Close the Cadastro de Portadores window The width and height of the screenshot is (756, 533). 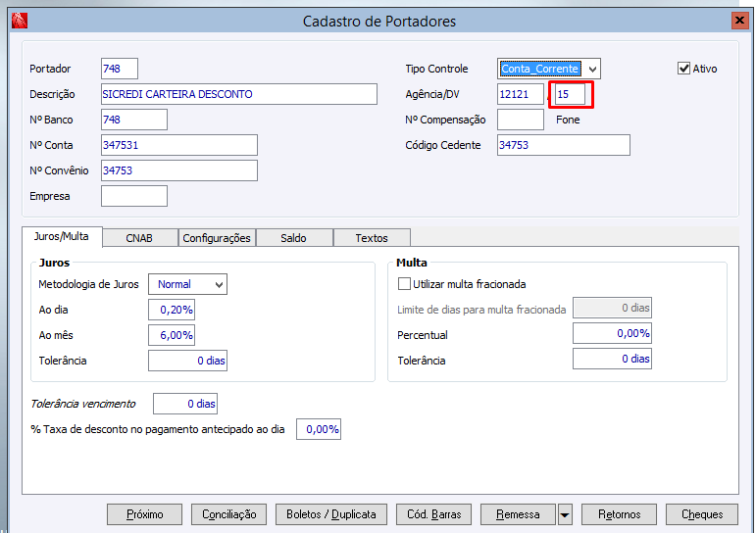739,21
